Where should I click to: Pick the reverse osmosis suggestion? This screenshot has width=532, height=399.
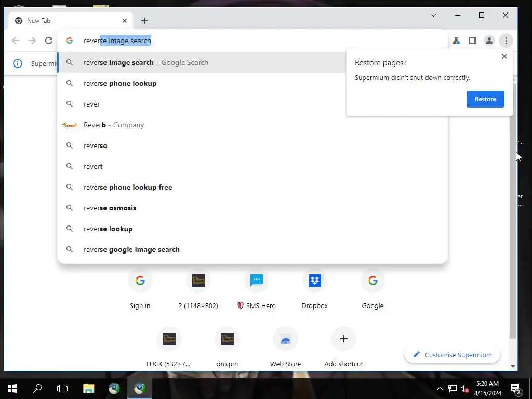(x=253, y=208)
